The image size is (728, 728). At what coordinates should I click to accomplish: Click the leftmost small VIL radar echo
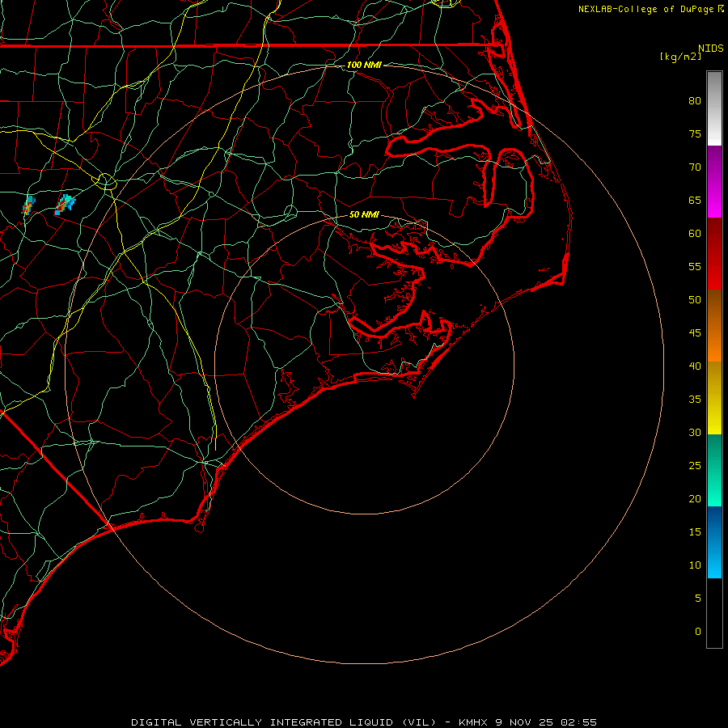(29, 205)
